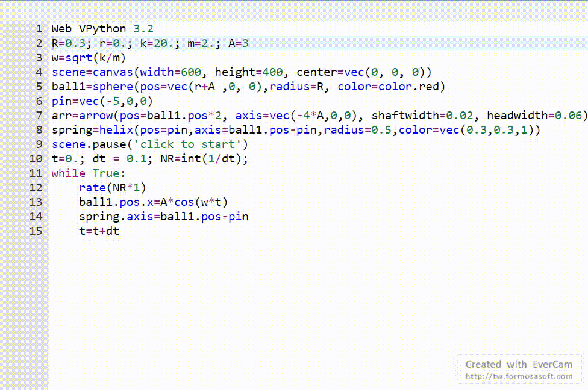The width and height of the screenshot is (588, 390).
Task: Click the 't=t+dt' line
Action: click(99, 231)
